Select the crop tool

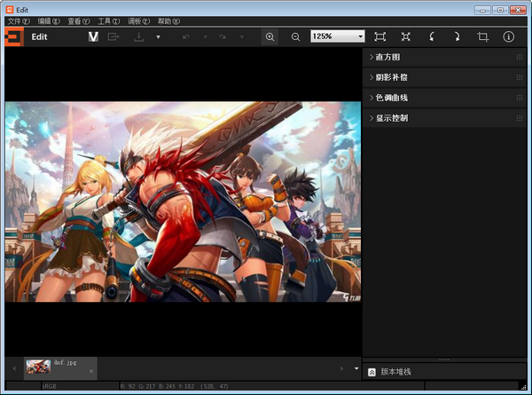click(x=483, y=36)
